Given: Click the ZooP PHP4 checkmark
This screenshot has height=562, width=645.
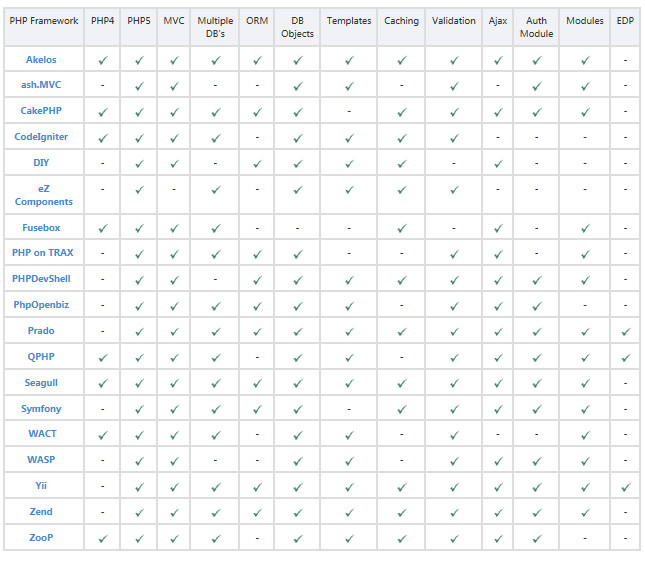Looking at the screenshot, I should click(103, 539).
